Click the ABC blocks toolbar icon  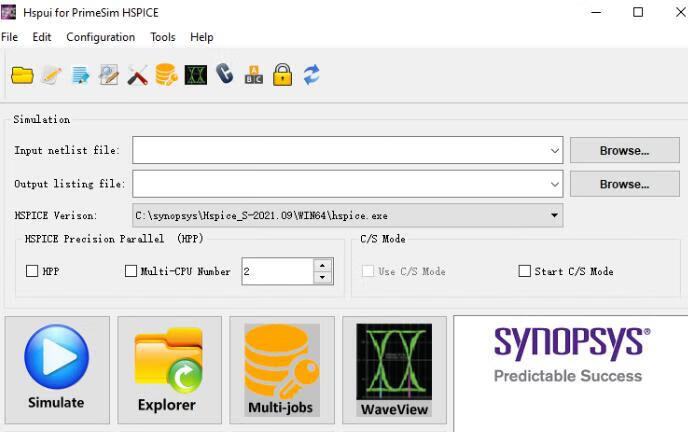point(254,75)
